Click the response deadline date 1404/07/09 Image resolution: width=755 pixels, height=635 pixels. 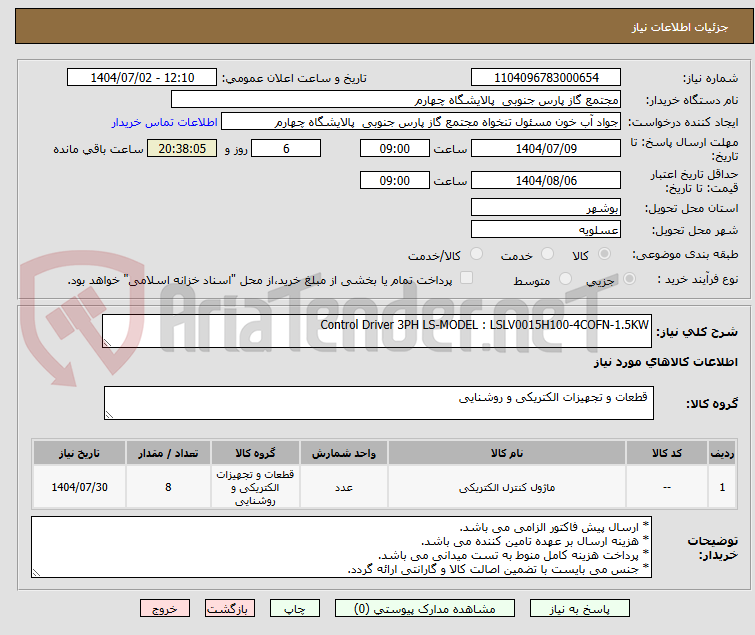[x=546, y=148]
